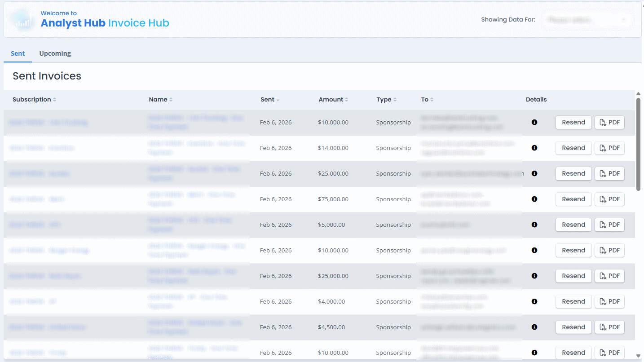Download PDF for the $14,000.00 invoice
644x362 pixels.
[x=609, y=148]
